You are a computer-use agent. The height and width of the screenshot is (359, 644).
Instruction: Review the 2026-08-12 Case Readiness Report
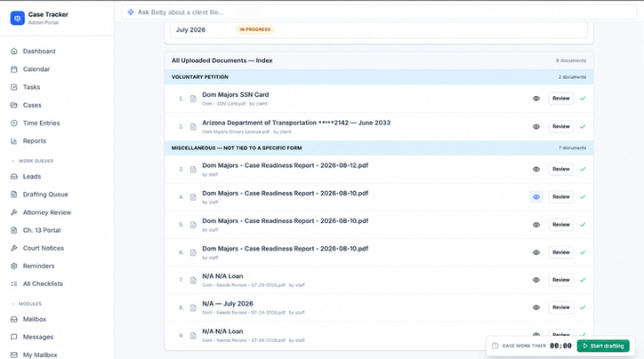point(561,169)
